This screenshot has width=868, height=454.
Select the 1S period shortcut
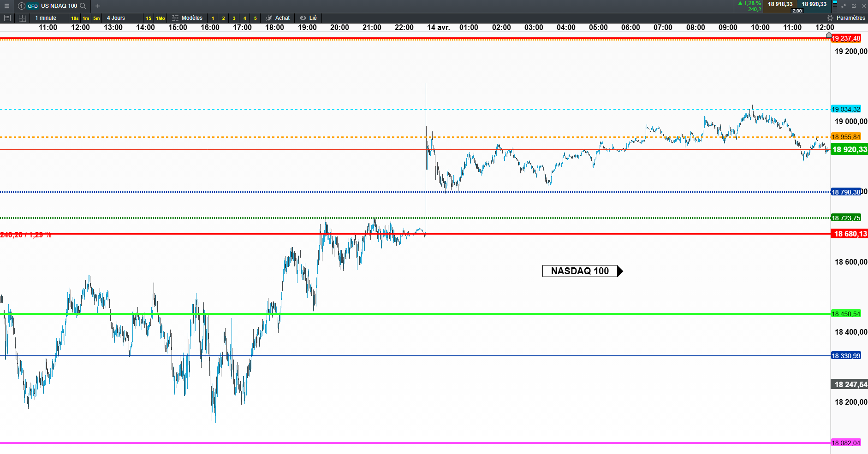click(x=149, y=18)
